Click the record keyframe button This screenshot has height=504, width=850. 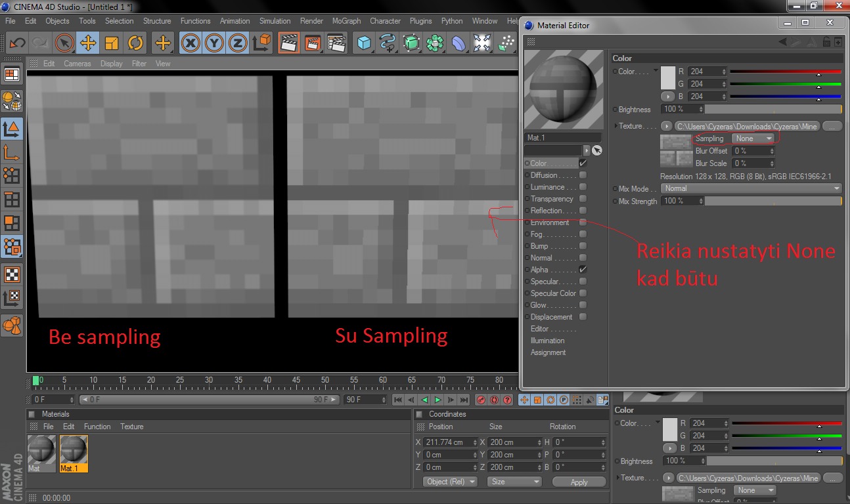point(480,400)
